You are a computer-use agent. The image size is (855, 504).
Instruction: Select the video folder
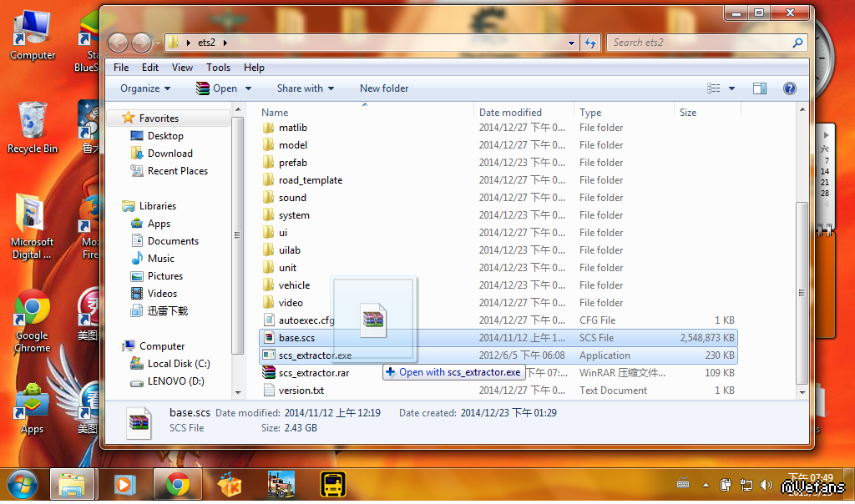point(291,302)
